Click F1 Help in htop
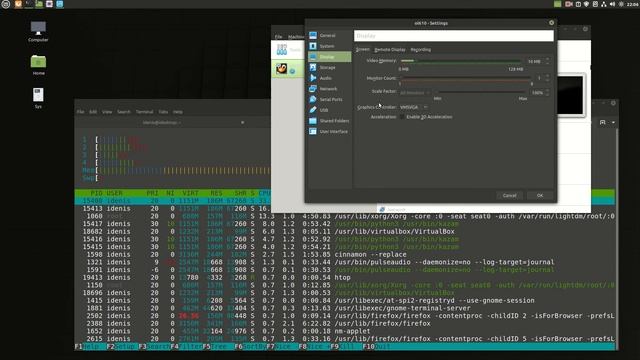The image size is (640, 360). click(87, 347)
